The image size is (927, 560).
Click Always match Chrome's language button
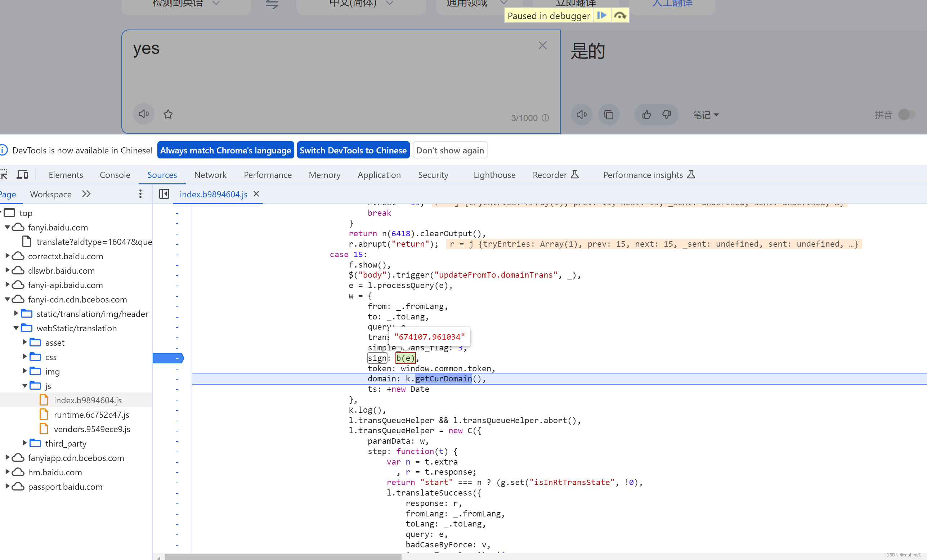[224, 150]
